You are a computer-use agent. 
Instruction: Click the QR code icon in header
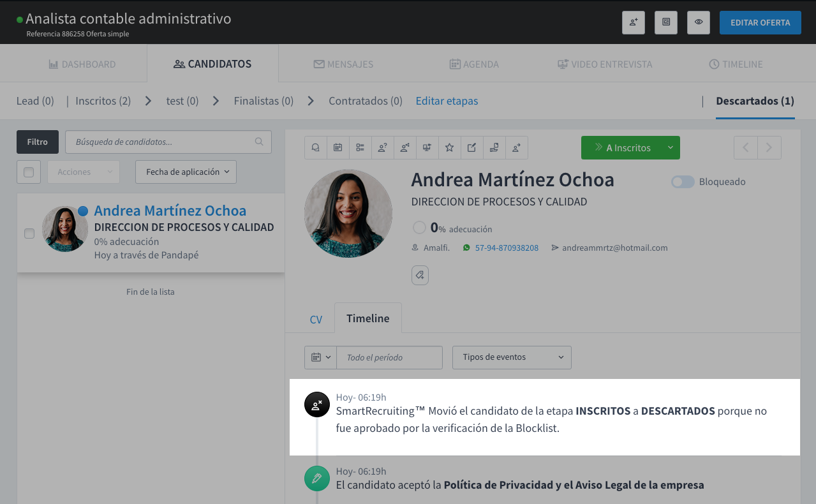coord(665,22)
